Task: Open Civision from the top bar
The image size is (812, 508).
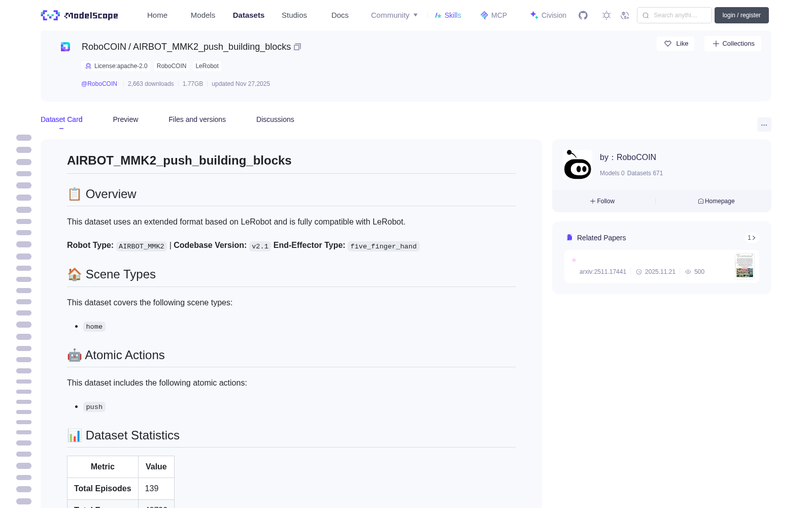Action: 548,15
